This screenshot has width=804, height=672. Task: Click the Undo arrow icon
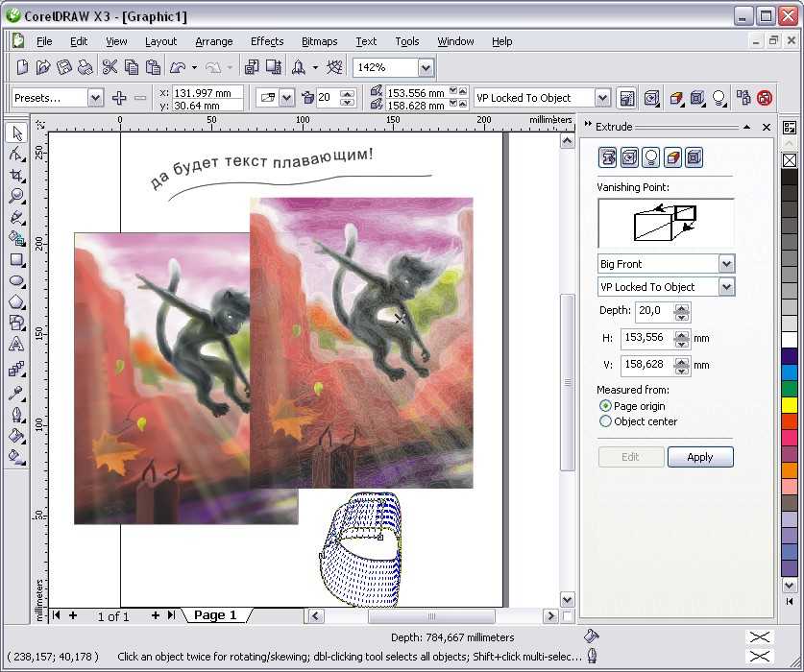tap(178, 67)
